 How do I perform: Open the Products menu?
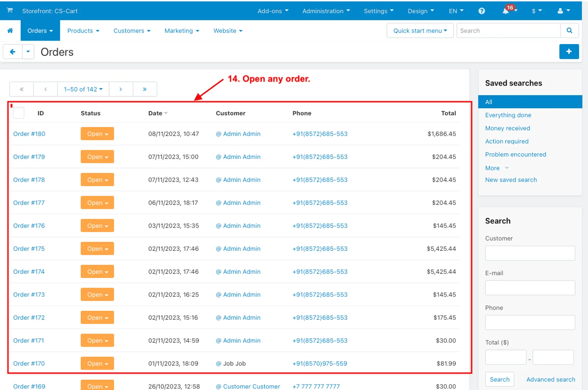pyautogui.click(x=83, y=31)
